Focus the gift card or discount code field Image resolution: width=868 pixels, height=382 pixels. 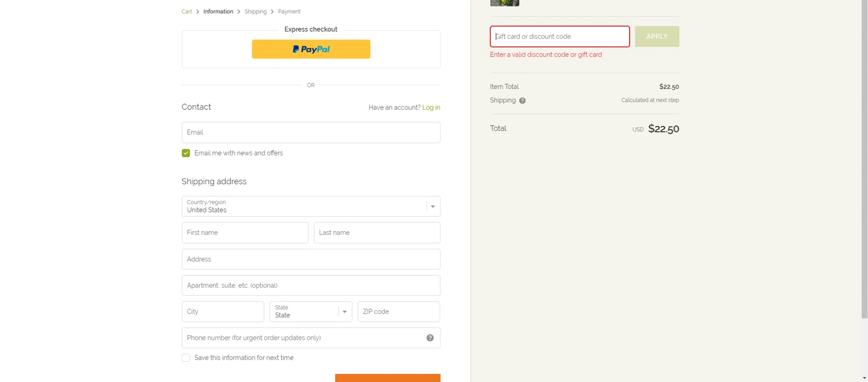click(x=560, y=36)
